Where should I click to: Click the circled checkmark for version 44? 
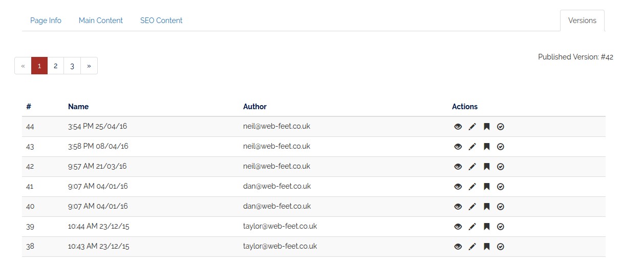click(501, 127)
